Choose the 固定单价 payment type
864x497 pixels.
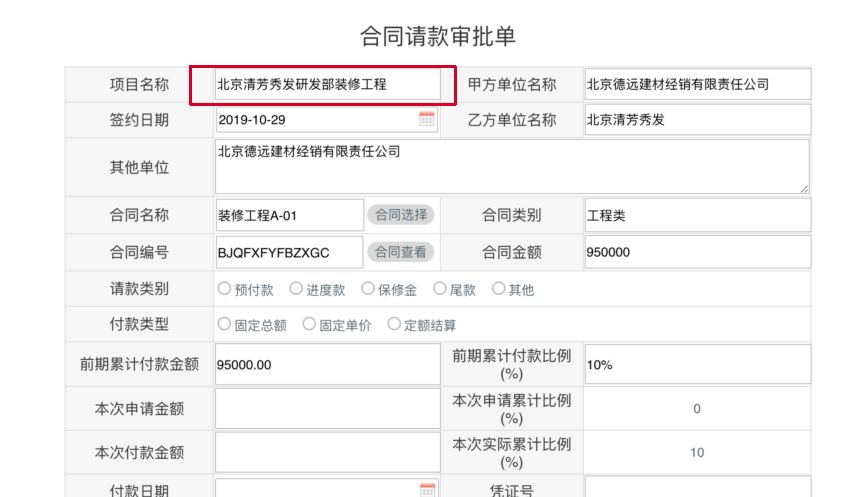309,324
